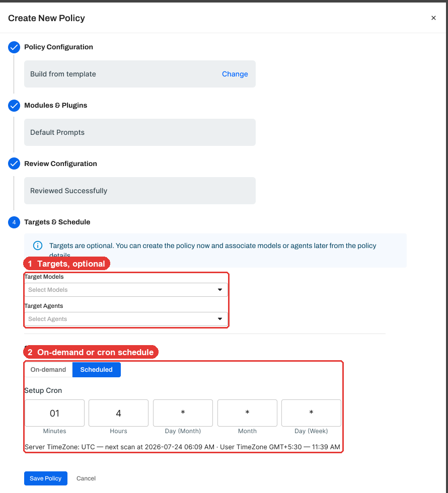The image size is (448, 493).
Task: Click the Create New Policy title
Action: (x=46, y=18)
